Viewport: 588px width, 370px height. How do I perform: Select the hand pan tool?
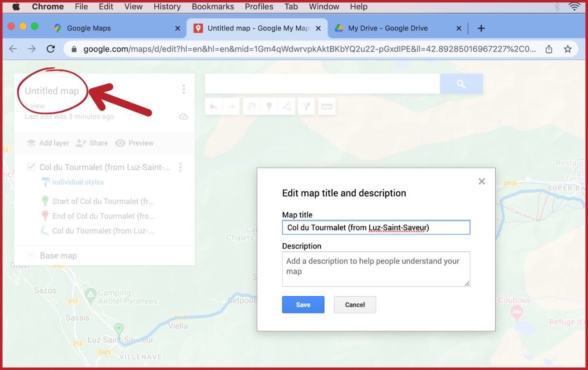pyautogui.click(x=251, y=106)
